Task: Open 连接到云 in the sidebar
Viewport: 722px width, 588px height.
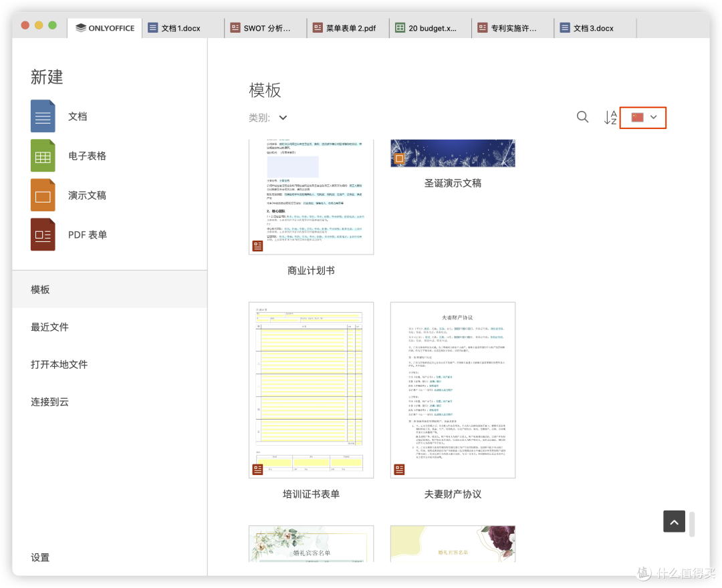Action: tap(110, 402)
